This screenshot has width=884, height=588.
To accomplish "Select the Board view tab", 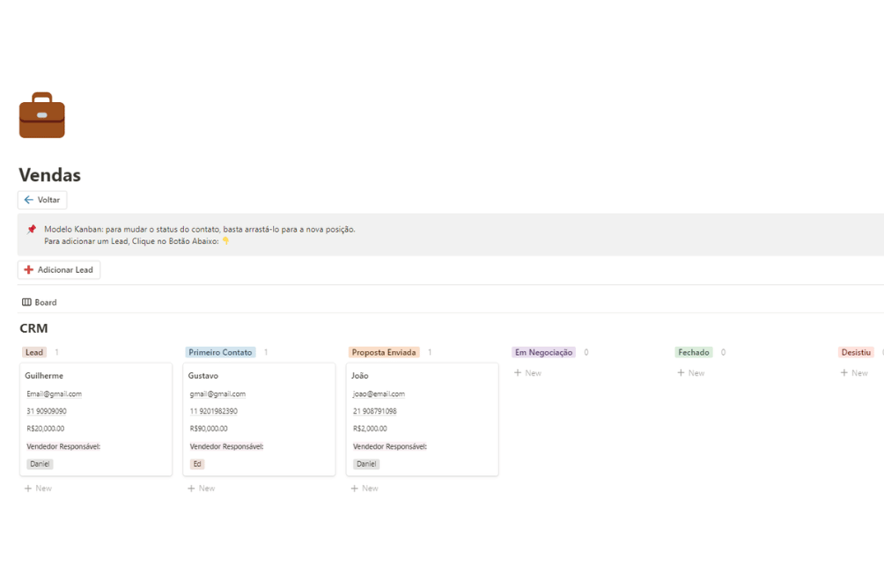I will pos(39,302).
